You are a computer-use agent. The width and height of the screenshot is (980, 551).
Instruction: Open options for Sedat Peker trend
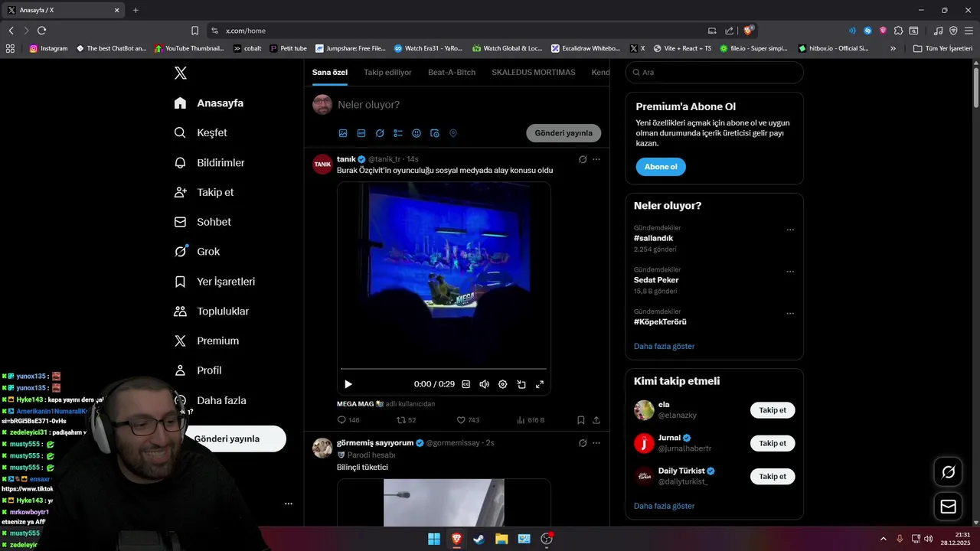coord(790,272)
